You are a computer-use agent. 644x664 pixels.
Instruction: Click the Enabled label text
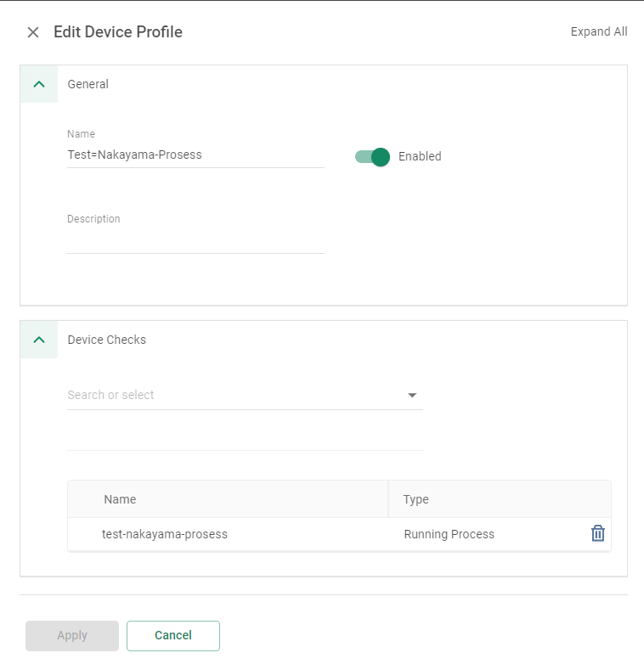[x=420, y=156]
